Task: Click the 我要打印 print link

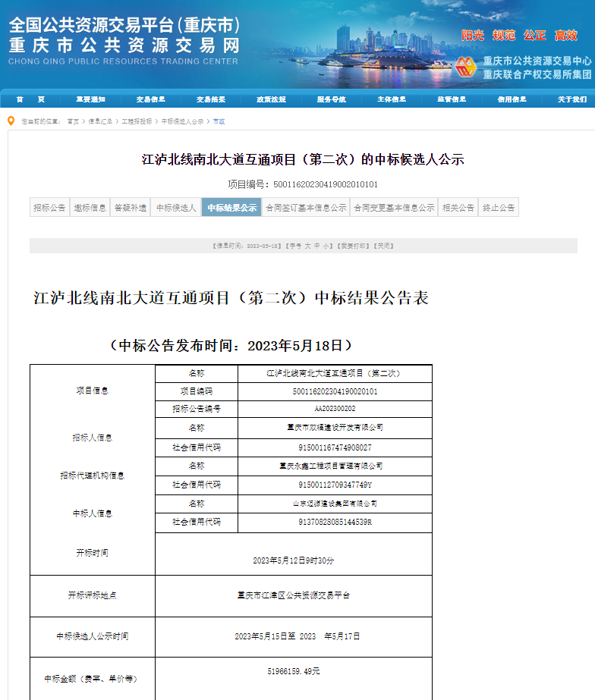Action: [x=353, y=246]
